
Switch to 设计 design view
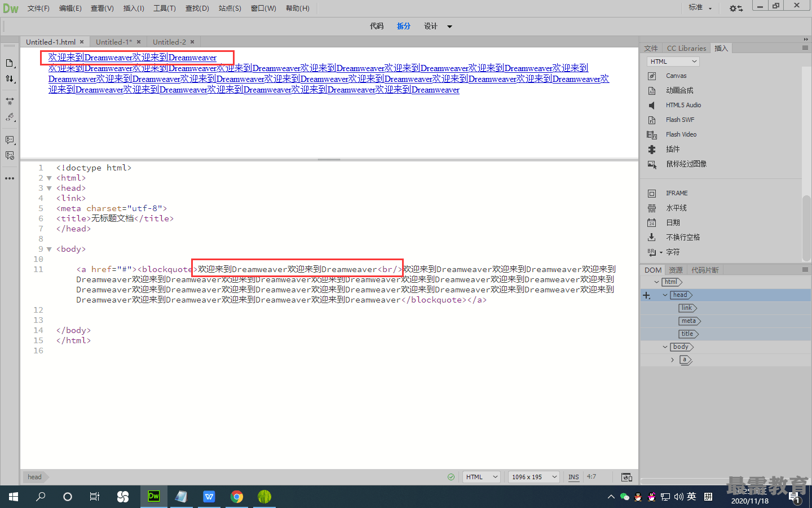(x=431, y=26)
